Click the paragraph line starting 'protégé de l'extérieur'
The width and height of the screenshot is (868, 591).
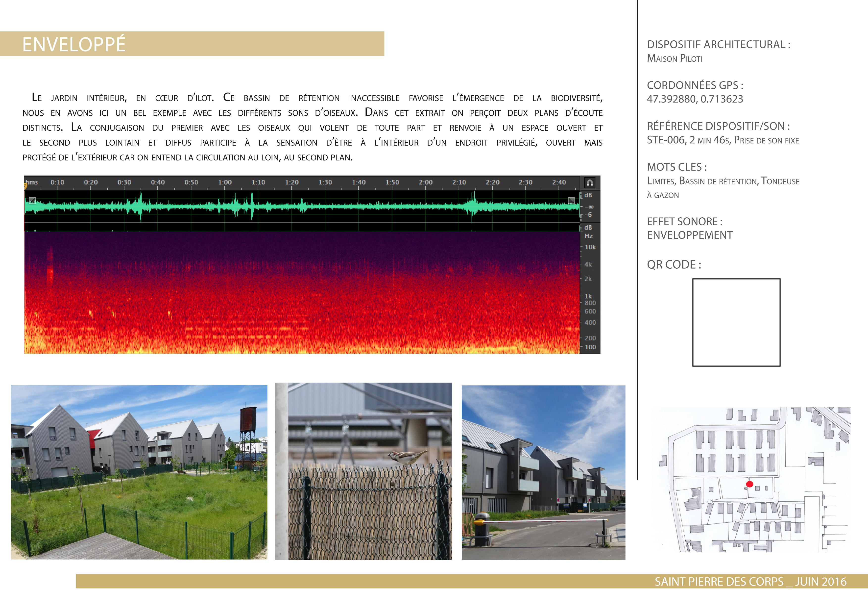[x=188, y=157]
